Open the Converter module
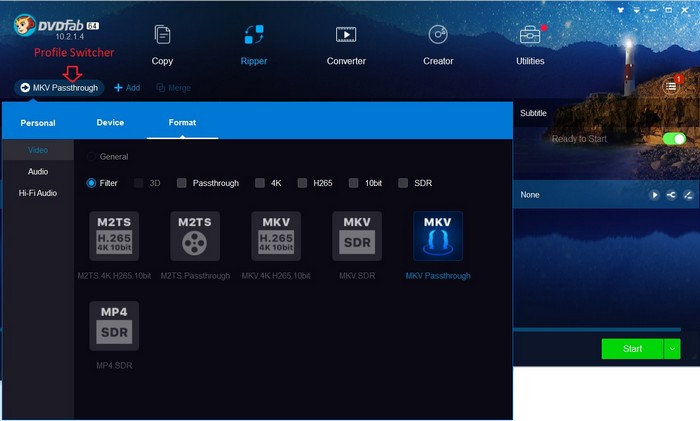The height and width of the screenshot is (421, 700). click(x=346, y=45)
